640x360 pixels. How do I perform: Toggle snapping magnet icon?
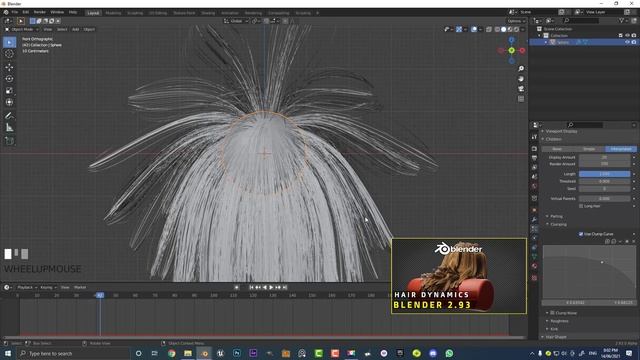click(x=267, y=21)
